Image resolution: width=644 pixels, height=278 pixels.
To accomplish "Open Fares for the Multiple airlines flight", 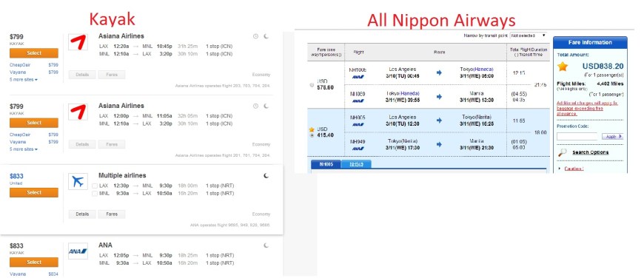I will tap(112, 214).
